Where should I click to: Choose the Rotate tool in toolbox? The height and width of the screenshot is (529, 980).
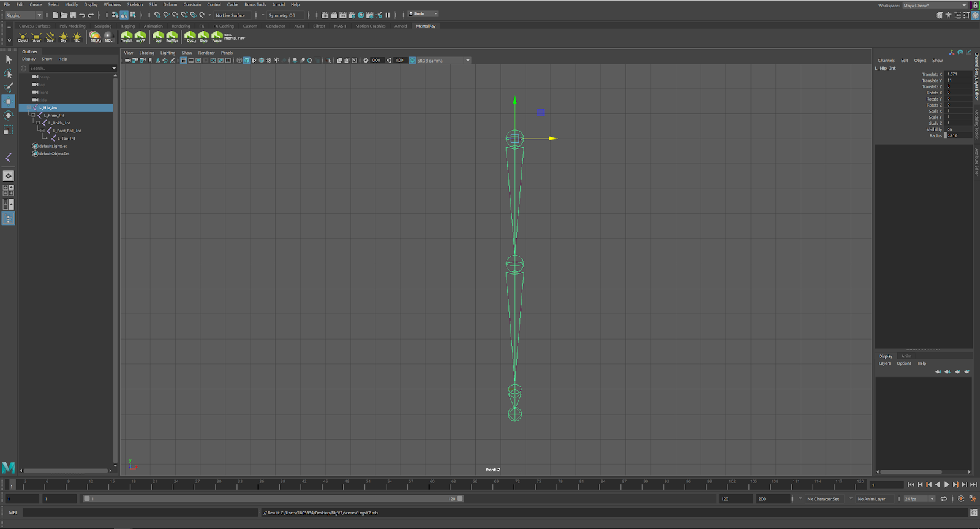(x=9, y=115)
